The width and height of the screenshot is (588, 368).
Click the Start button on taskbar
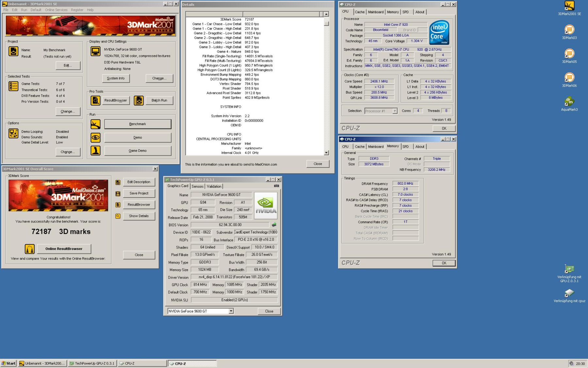pyautogui.click(x=8, y=363)
